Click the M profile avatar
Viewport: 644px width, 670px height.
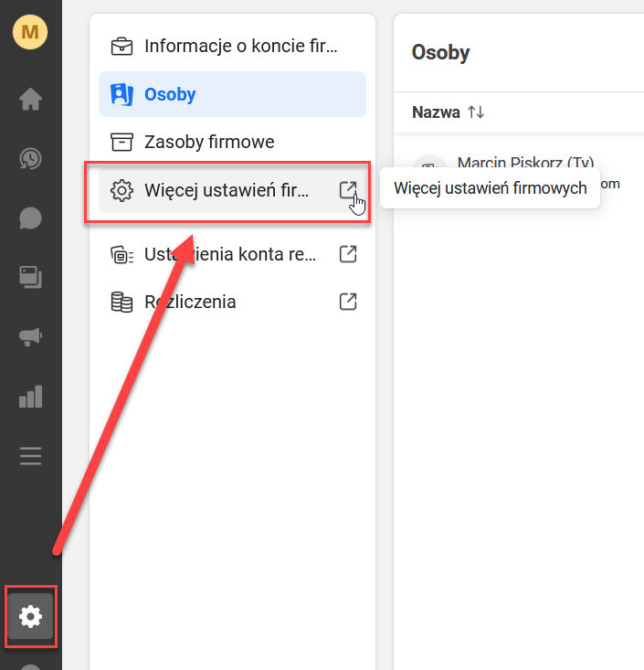30,32
